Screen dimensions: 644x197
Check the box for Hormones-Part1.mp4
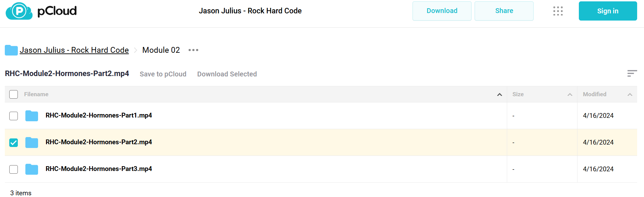(x=13, y=116)
